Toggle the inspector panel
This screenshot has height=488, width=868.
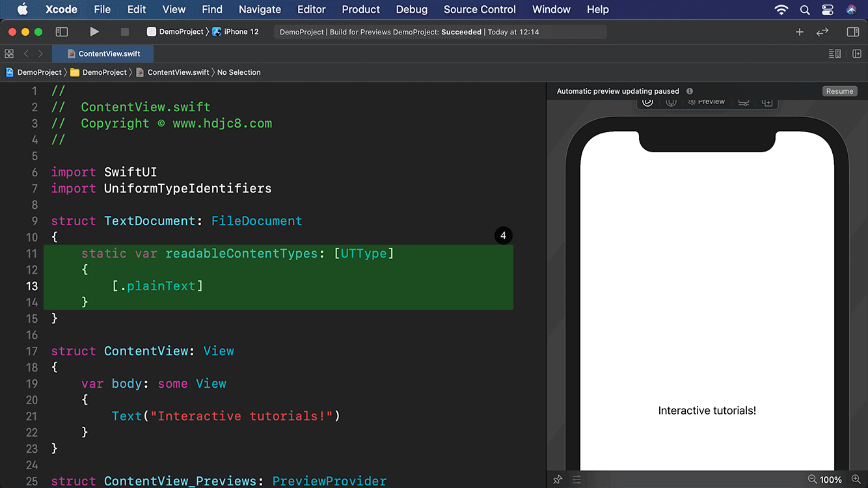click(x=853, y=32)
